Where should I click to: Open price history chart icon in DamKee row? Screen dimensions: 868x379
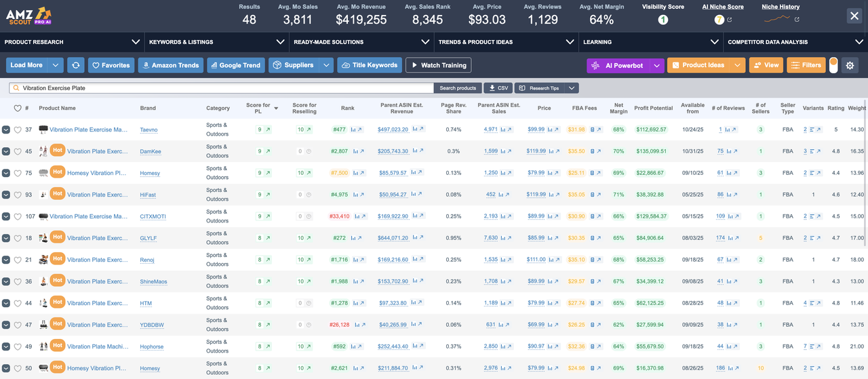coord(551,151)
